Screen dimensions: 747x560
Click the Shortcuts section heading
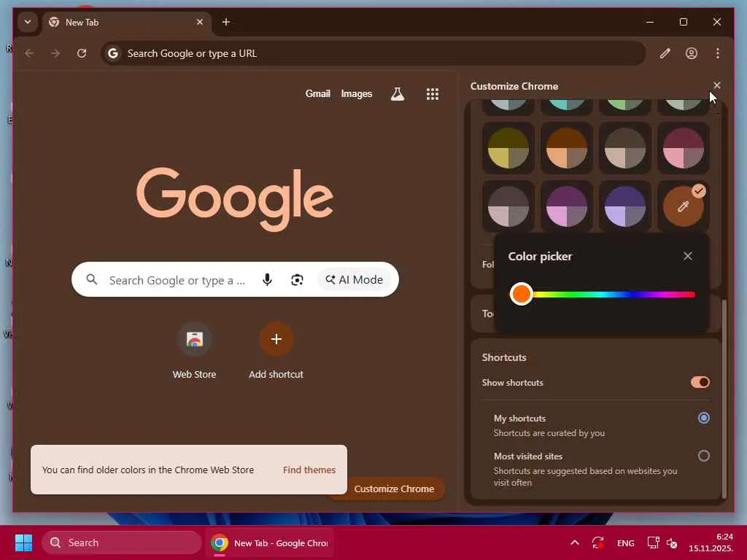coord(504,357)
